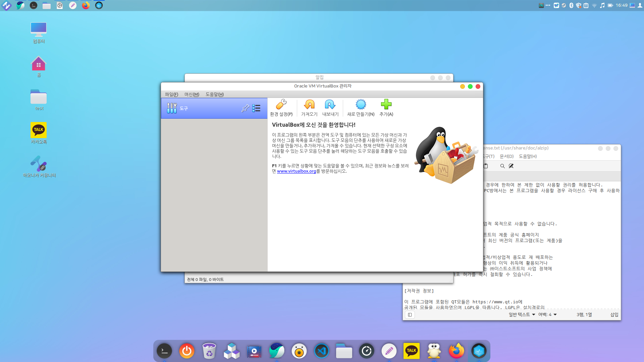
Task: Launch Firefox from the bottom dock
Action: pyautogui.click(x=457, y=351)
